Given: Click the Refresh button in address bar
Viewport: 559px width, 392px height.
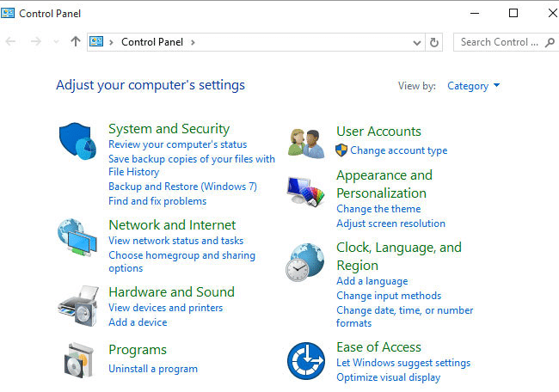Looking at the screenshot, I should coord(434,42).
